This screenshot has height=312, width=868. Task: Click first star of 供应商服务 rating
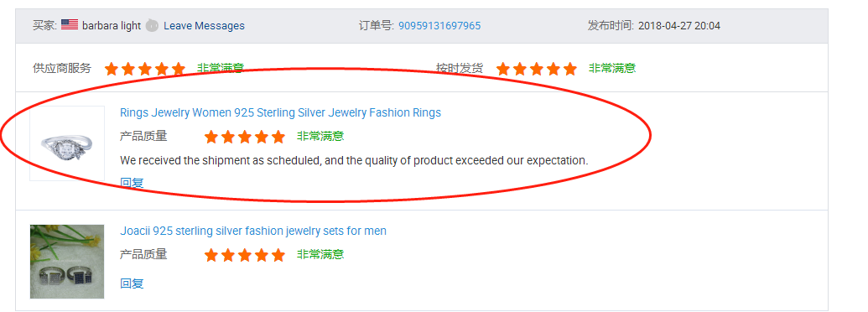(x=112, y=69)
